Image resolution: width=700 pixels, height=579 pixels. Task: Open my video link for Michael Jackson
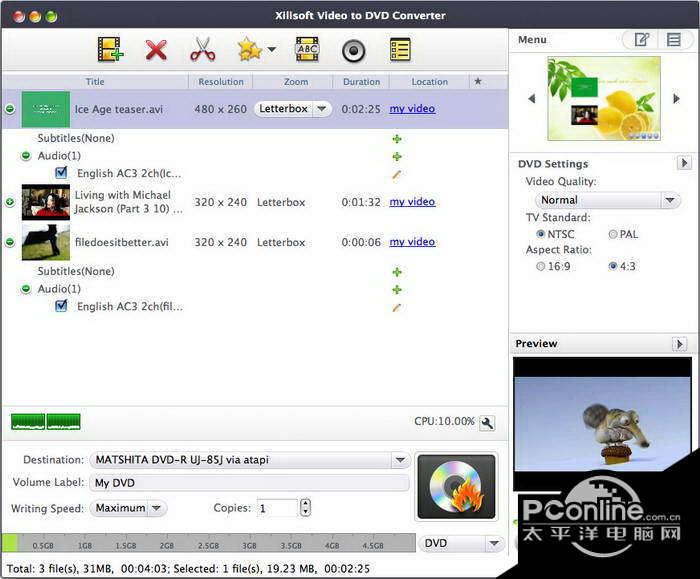412,202
